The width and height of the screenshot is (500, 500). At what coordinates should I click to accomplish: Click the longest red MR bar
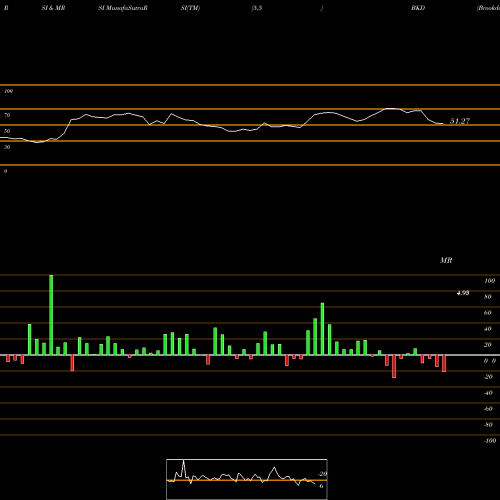(x=394, y=366)
